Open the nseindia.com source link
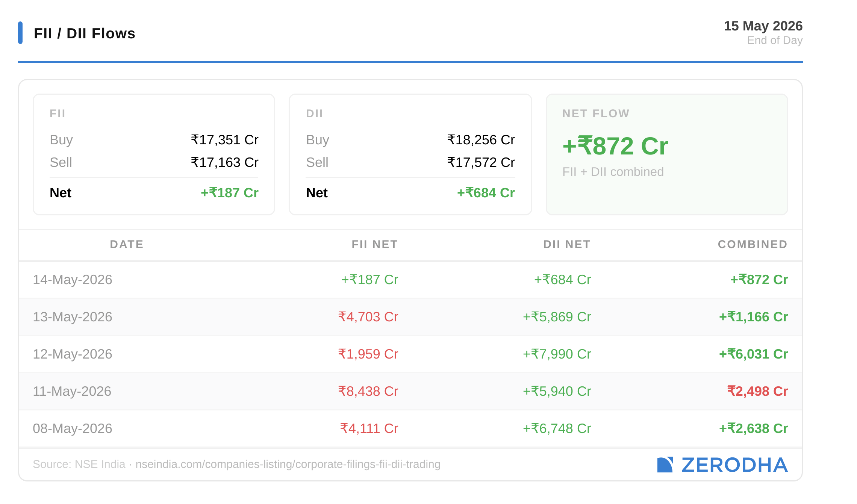Screen dimensions: 857x504 tap(288, 464)
